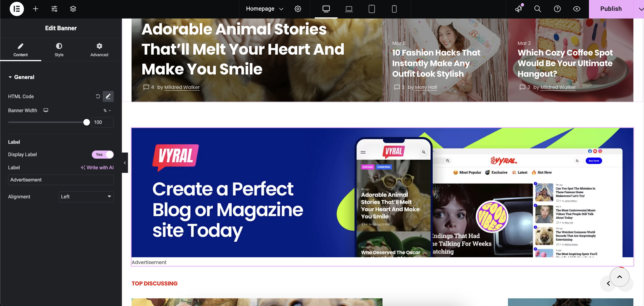Switch to the tablet device view

click(372, 9)
